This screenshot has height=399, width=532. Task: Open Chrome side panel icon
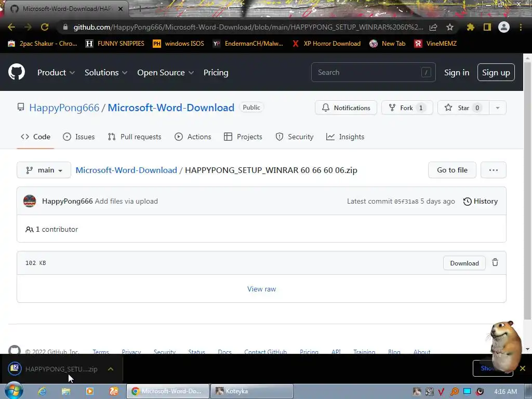click(x=487, y=27)
